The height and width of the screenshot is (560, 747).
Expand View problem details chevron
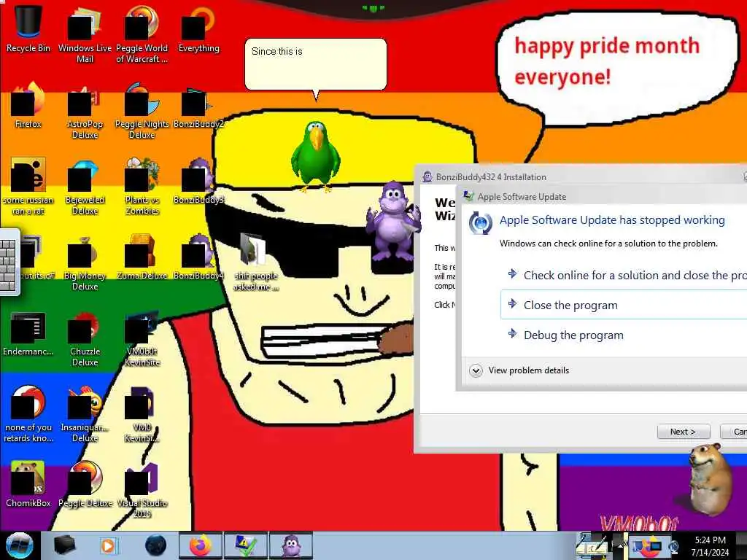[476, 370]
